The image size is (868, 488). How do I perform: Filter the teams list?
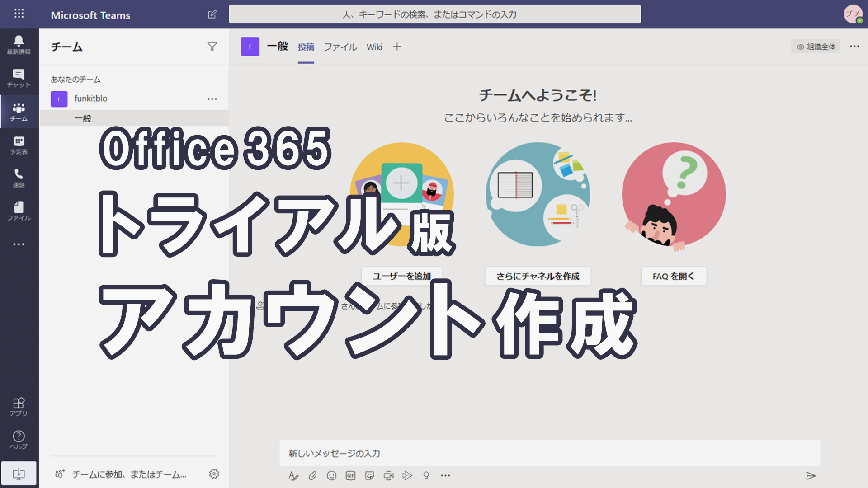pos(212,47)
